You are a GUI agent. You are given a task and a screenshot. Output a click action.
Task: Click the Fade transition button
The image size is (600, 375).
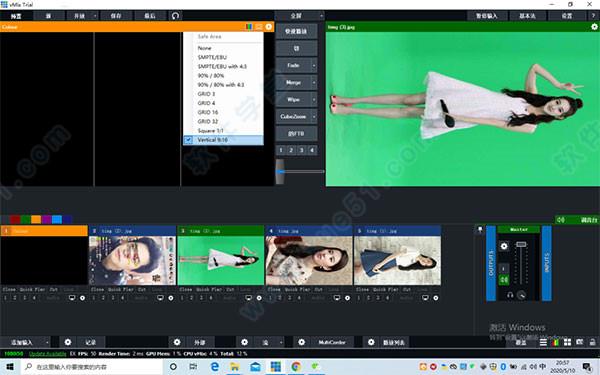click(x=293, y=65)
